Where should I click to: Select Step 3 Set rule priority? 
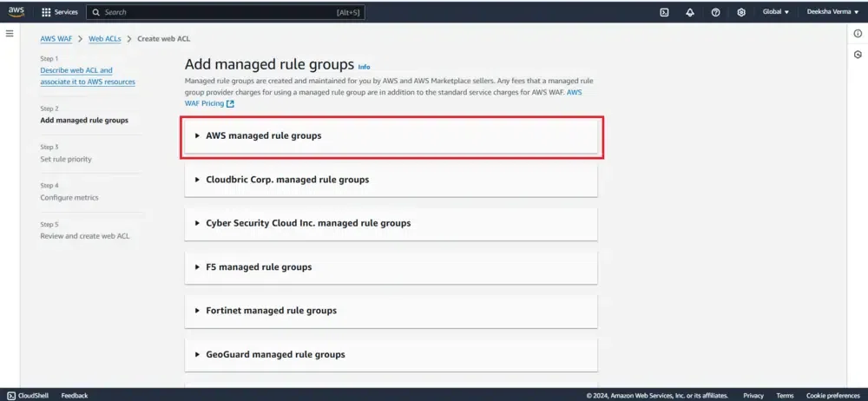coord(66,159)
